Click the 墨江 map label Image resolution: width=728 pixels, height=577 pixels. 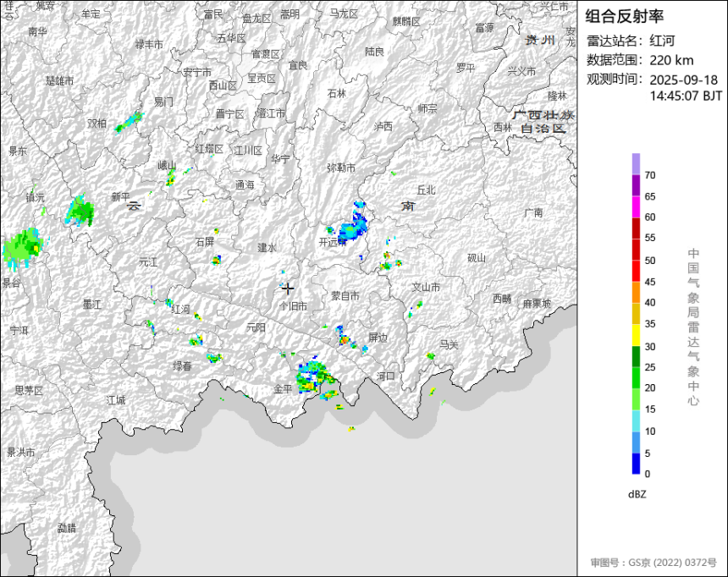pos(91,305)
